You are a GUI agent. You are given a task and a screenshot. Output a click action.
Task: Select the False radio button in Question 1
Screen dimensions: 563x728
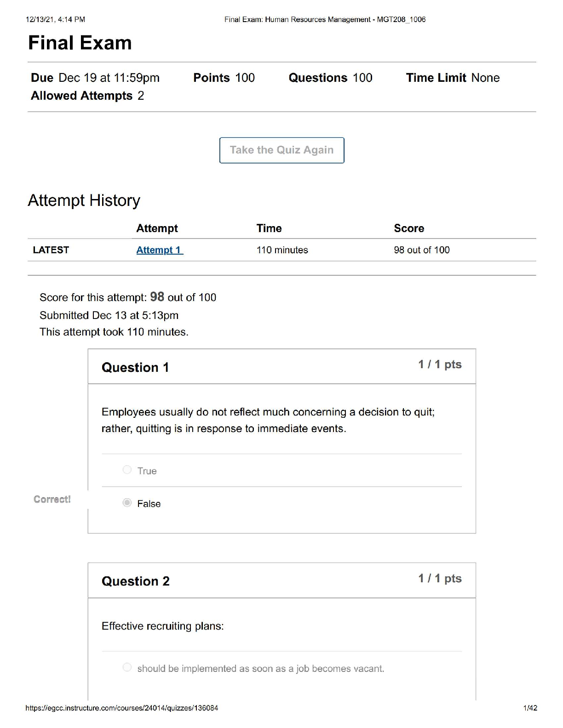(x=127, y=503)
